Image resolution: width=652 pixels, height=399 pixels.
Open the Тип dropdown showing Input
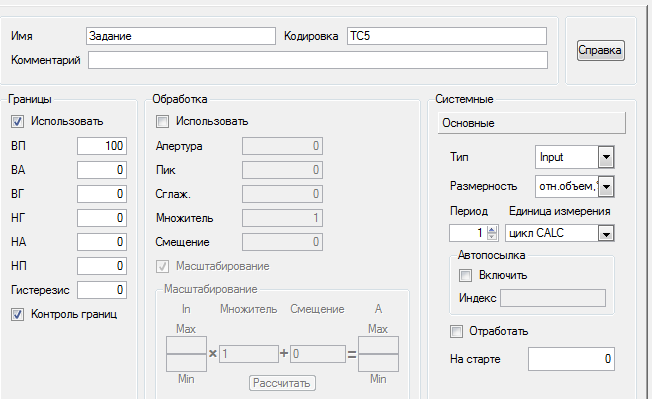coord(606,157)
